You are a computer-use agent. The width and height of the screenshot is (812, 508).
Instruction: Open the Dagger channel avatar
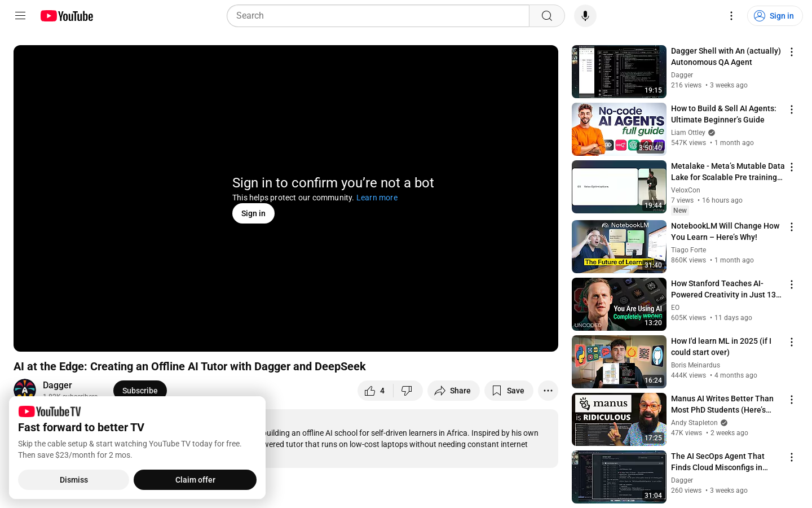(x=25, y=388)
